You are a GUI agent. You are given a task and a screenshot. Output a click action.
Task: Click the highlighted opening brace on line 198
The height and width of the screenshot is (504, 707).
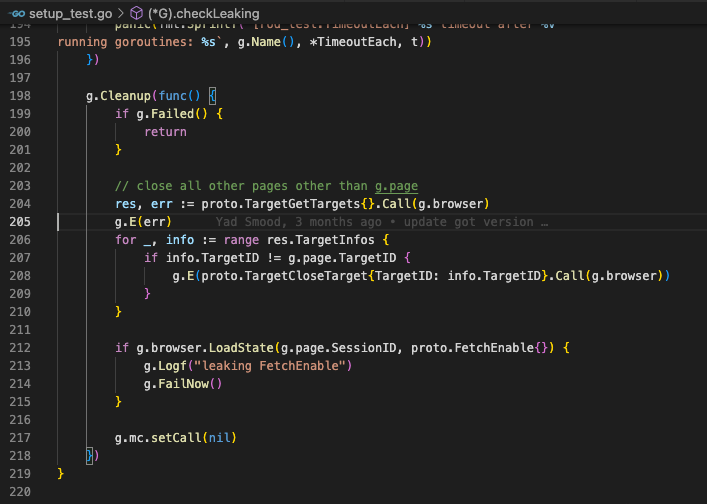click(212, 96)
